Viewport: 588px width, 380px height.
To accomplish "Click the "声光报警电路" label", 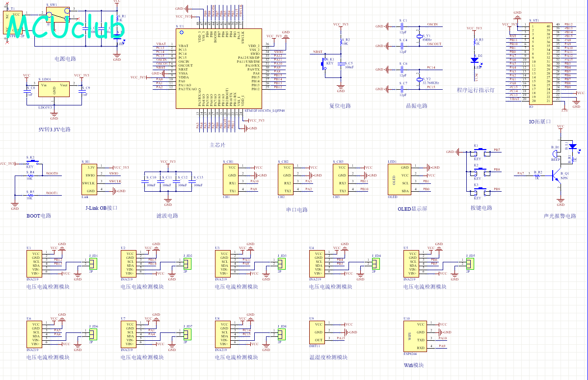I will click(560, 216).
